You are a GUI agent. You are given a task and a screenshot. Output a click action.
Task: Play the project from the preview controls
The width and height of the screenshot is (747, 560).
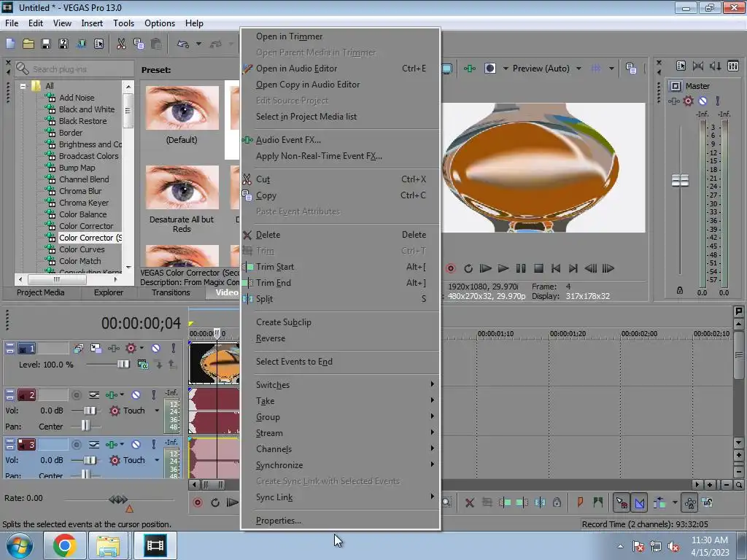click(503, 268)
